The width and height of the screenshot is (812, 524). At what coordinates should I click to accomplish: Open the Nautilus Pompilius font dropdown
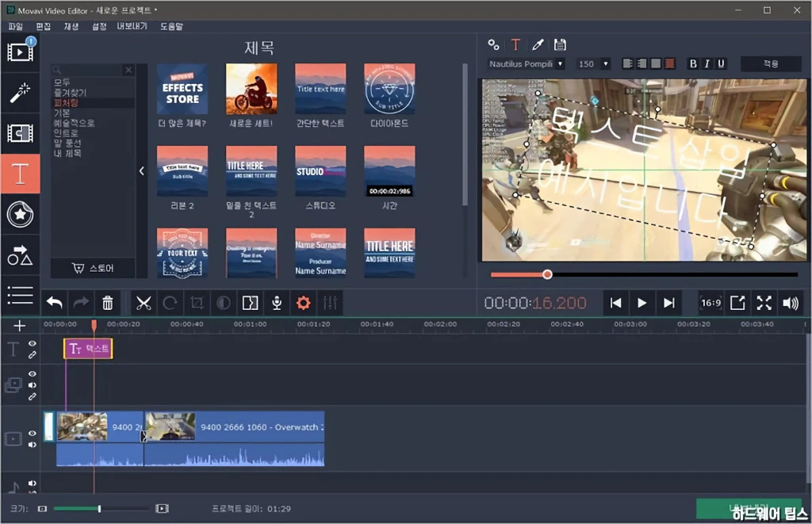[x=526, y=63]
